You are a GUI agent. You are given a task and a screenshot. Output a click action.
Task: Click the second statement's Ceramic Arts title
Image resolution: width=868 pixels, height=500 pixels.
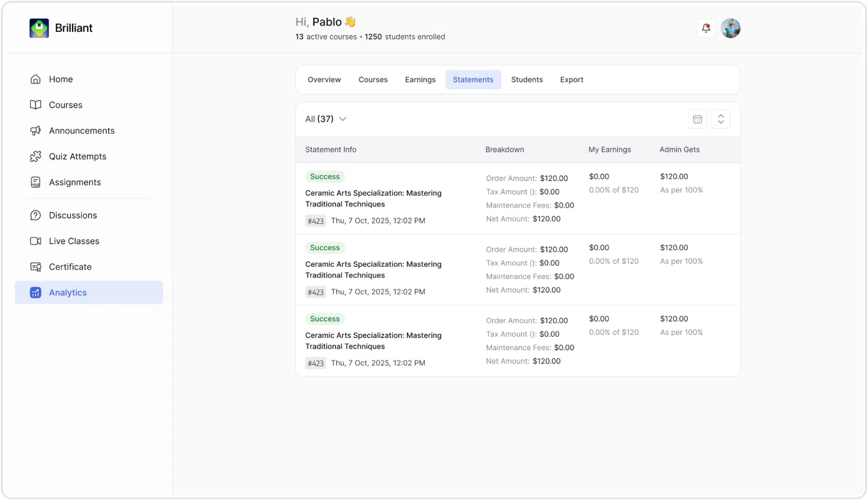(x=373, y=270)
